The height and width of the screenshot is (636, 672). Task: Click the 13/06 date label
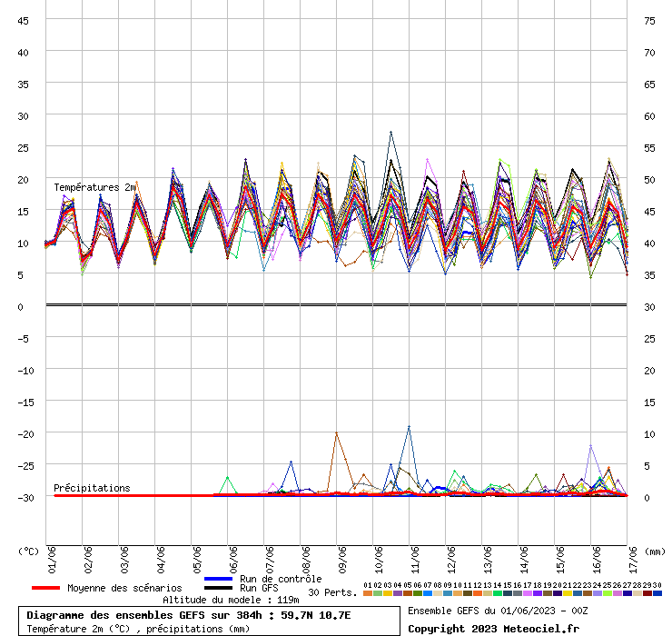pos(488,560)
